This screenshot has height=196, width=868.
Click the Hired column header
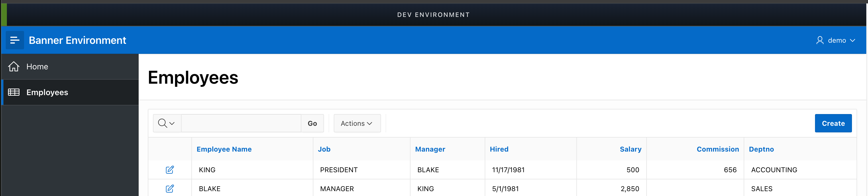coord(499,149)
